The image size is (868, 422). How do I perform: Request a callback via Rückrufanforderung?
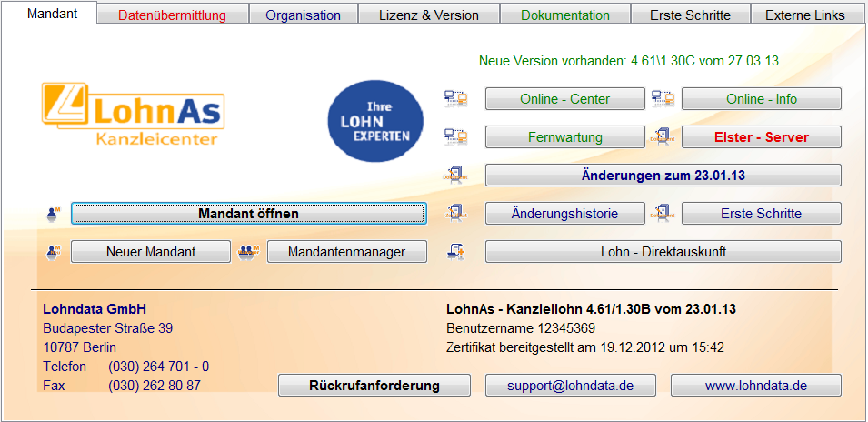coord(374,385)
